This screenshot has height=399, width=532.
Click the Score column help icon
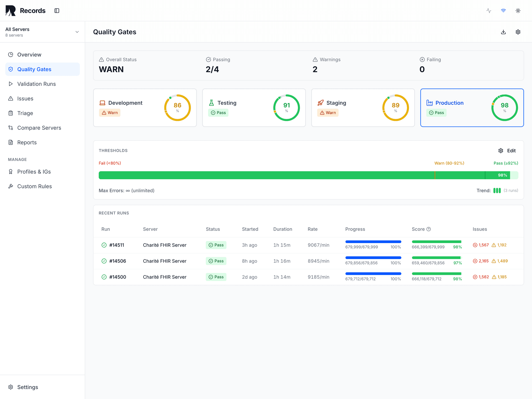tap(429, 229)
